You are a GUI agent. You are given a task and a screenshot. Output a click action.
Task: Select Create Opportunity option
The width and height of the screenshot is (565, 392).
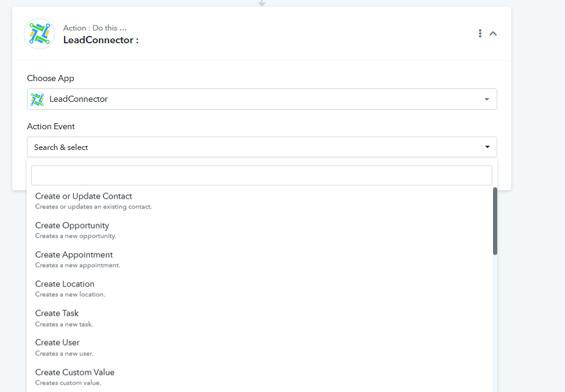click(x=259, y=230)
